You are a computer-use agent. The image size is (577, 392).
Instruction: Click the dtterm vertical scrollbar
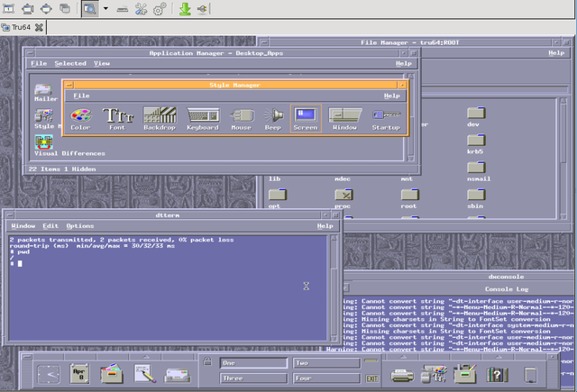tap(334, 288)
